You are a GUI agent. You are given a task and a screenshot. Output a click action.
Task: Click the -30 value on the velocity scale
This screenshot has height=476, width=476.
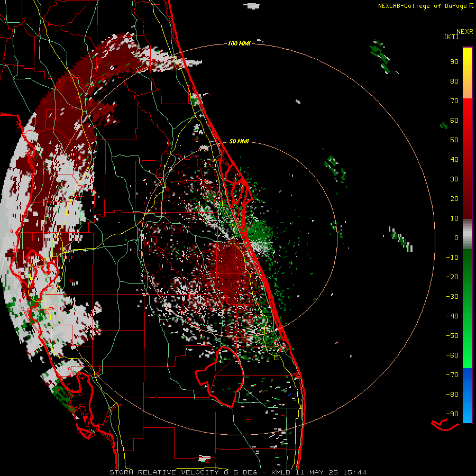click(x=452, y=297)
